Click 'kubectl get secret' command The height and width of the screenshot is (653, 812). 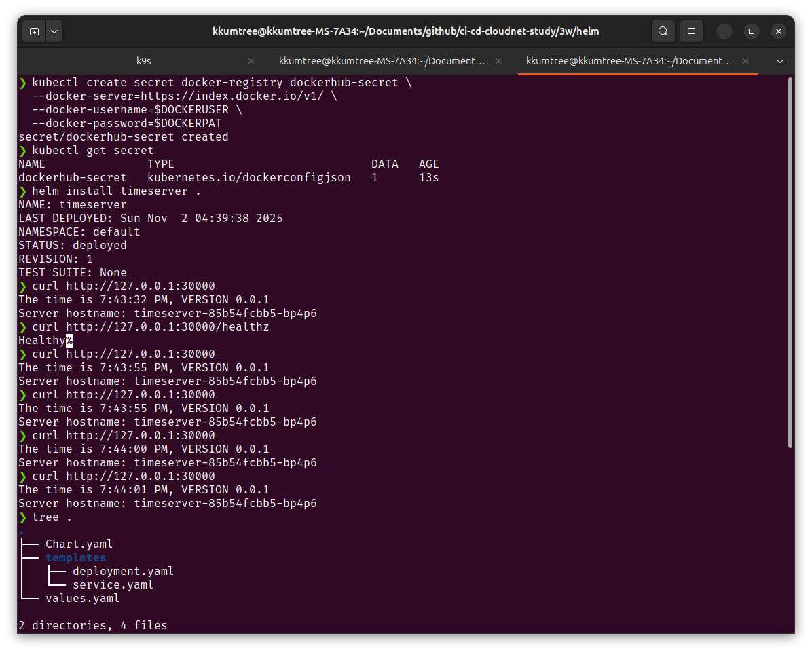[x=93, y=150]
